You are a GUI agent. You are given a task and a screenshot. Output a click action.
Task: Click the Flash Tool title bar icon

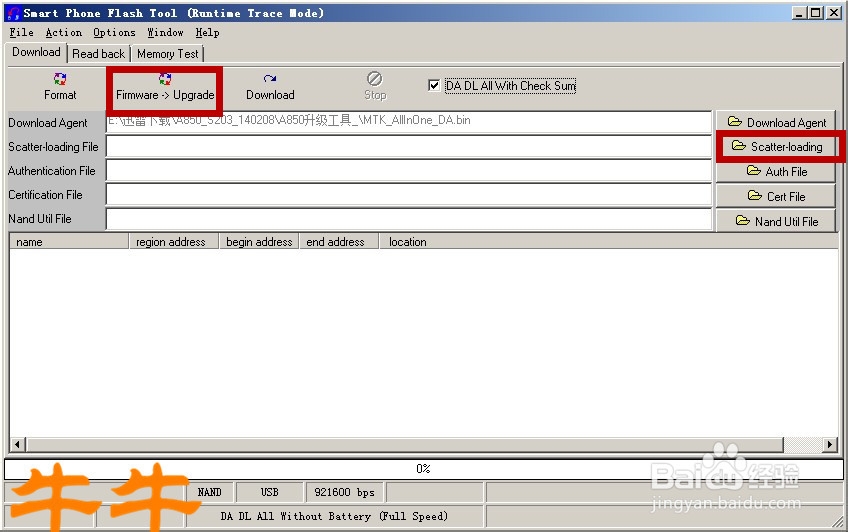click(14, 13)
